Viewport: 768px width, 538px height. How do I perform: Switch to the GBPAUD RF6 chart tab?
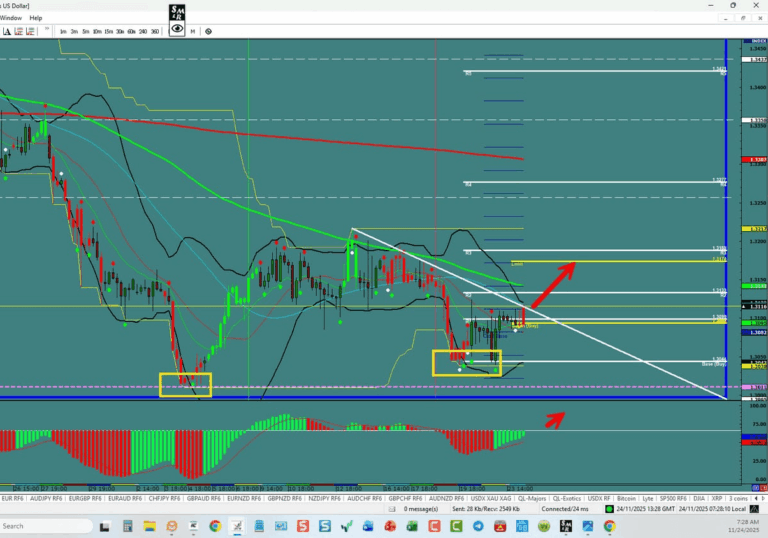[x=204, y=498]
